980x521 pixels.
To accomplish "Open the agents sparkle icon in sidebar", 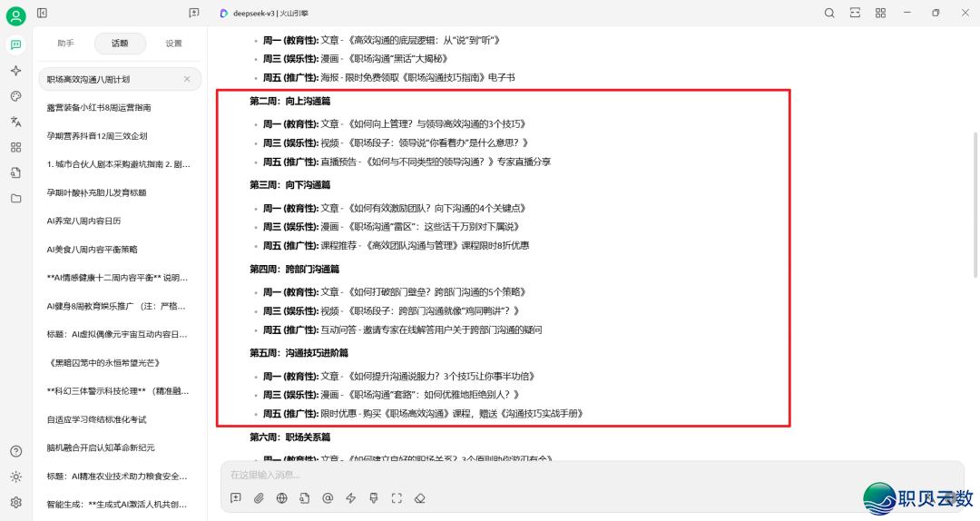I will coord(15,71).
